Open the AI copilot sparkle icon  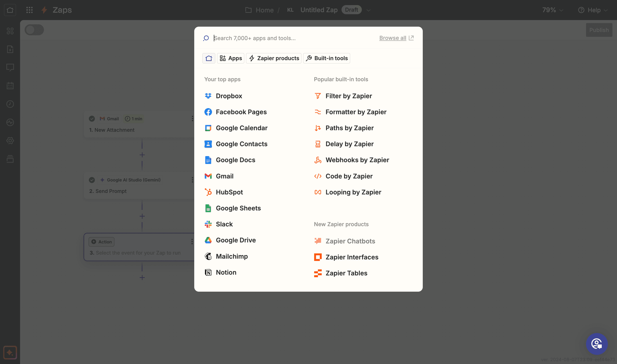pos(10,353)
